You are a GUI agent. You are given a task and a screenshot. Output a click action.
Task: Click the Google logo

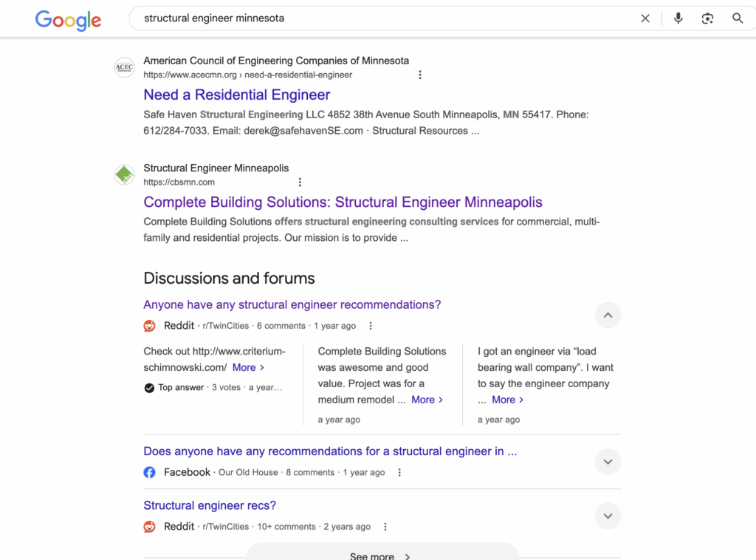68,20
